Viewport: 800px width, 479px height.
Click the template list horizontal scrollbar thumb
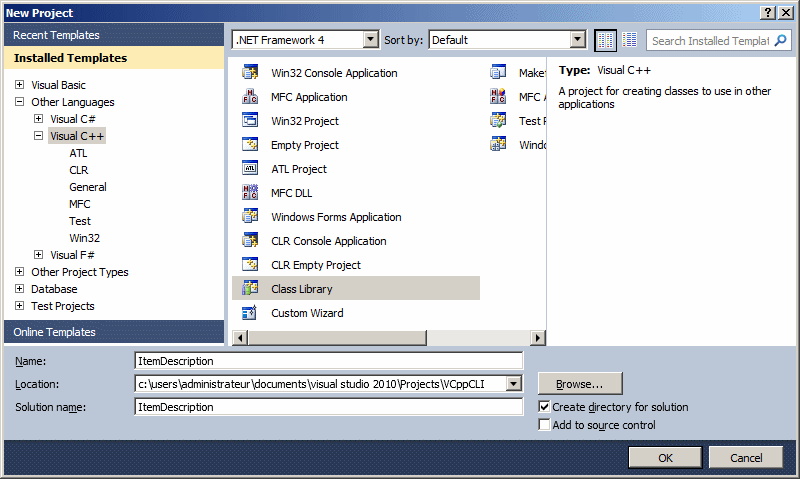[337, 338]
